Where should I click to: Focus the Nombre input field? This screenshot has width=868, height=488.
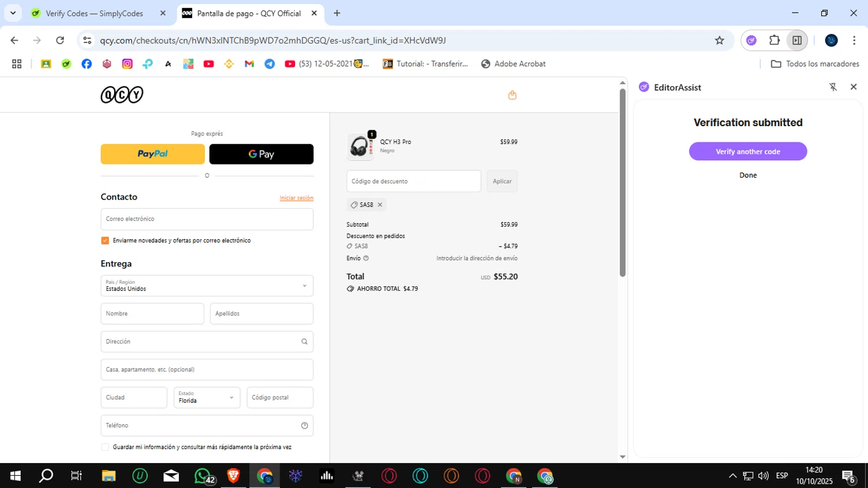(x=152, y=314)
